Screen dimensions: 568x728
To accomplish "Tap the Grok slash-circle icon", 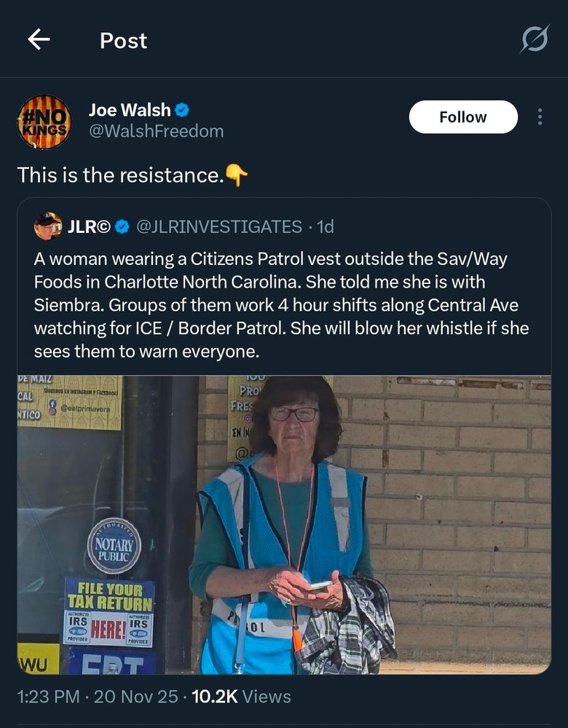I will (535, 39).
